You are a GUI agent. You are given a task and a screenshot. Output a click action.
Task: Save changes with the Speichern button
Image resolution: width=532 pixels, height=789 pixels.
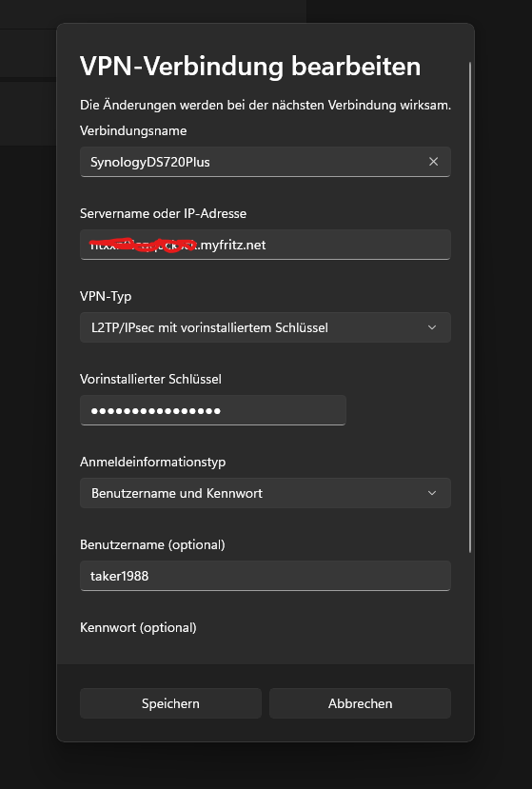[x=170, y=703]
